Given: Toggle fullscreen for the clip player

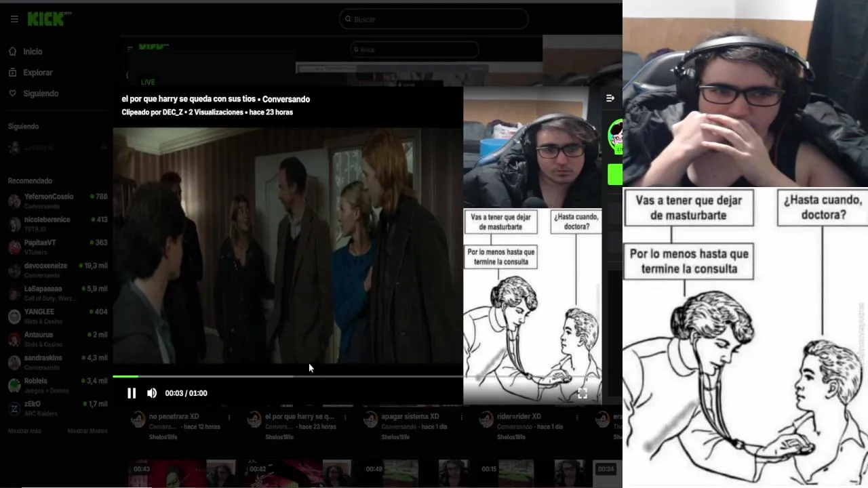Looking at the screenshot, I should pyautogui.click(x=582, y=393).
